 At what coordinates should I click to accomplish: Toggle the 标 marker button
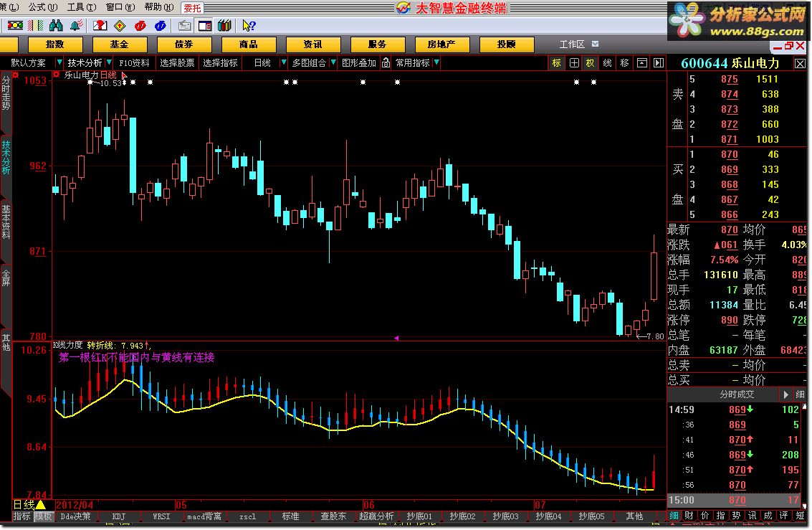(557, 62)
